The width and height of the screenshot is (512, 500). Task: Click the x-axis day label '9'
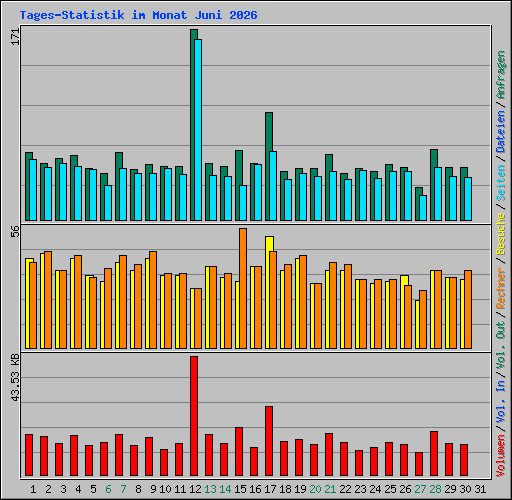(153, 489)
